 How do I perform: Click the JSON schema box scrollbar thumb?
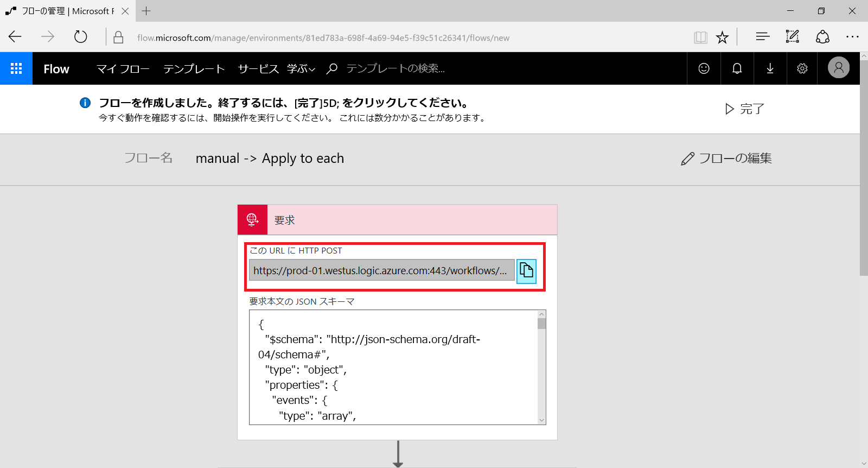point(541,324)
